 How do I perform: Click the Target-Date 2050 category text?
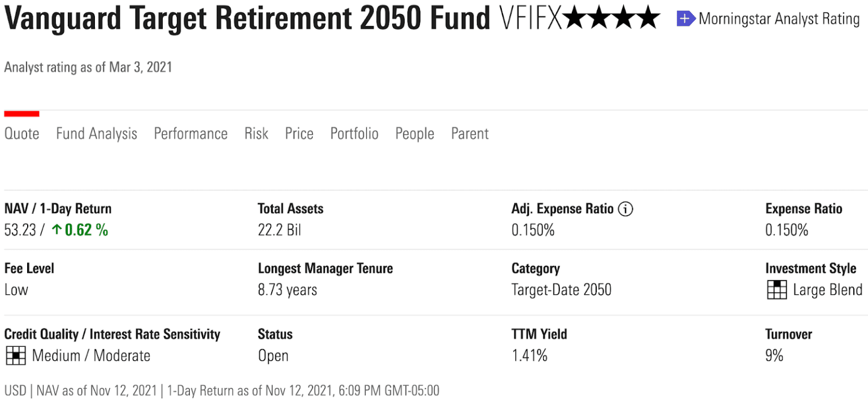point(561,290)
